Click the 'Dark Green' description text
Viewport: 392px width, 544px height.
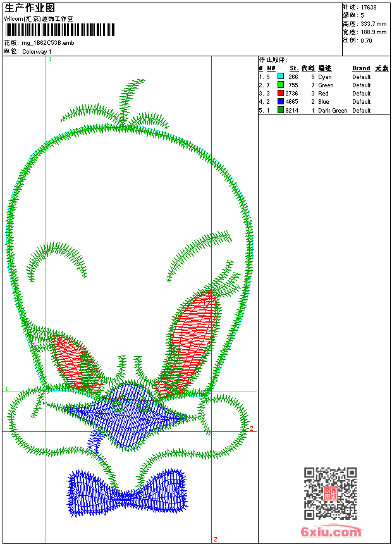click(x=333, y=111)
